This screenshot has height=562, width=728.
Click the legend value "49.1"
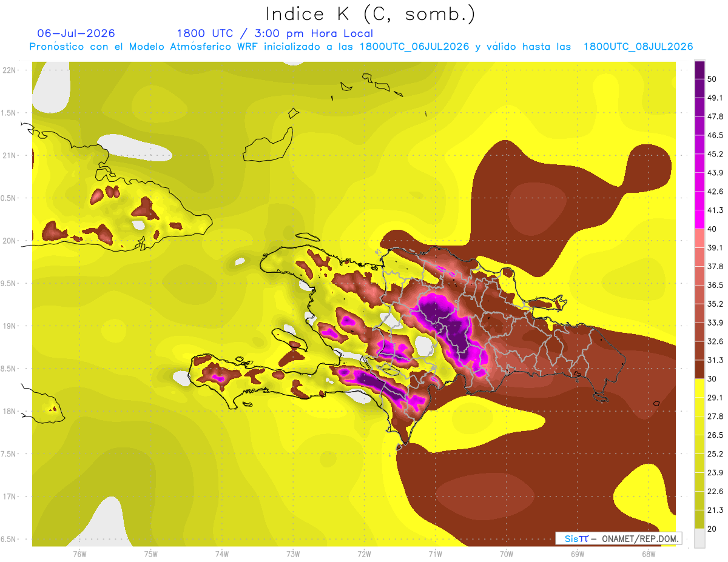coord(715,98)
